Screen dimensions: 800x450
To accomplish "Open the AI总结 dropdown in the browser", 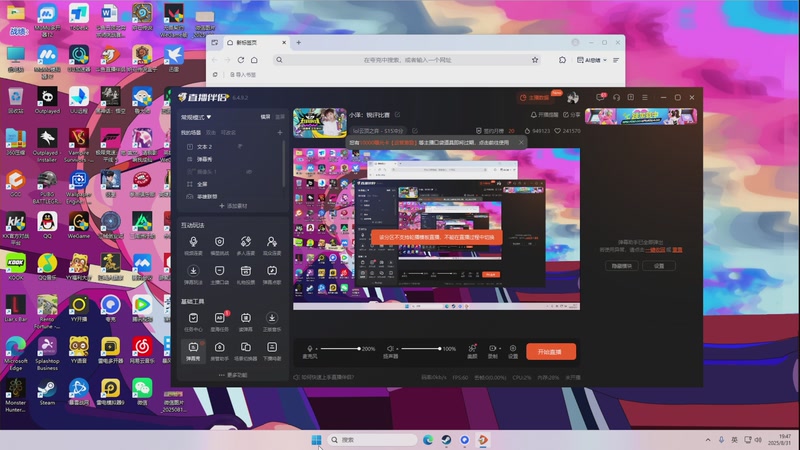I will point(592,60).
